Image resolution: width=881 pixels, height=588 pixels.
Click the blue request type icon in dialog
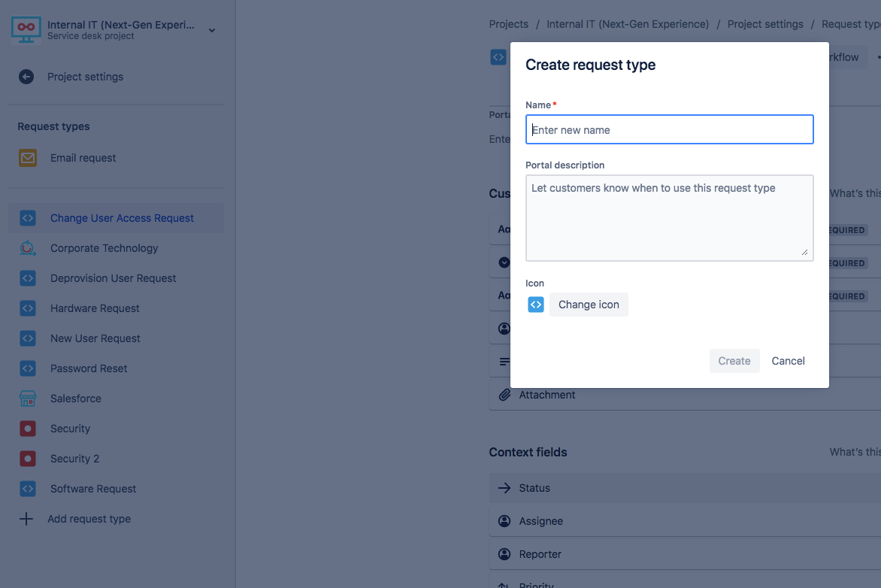point(536,305)
